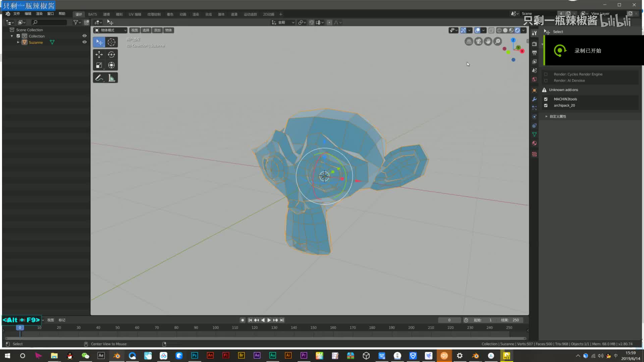Select the Measure tool
This screenshot has height=362, width=644.
111,78
